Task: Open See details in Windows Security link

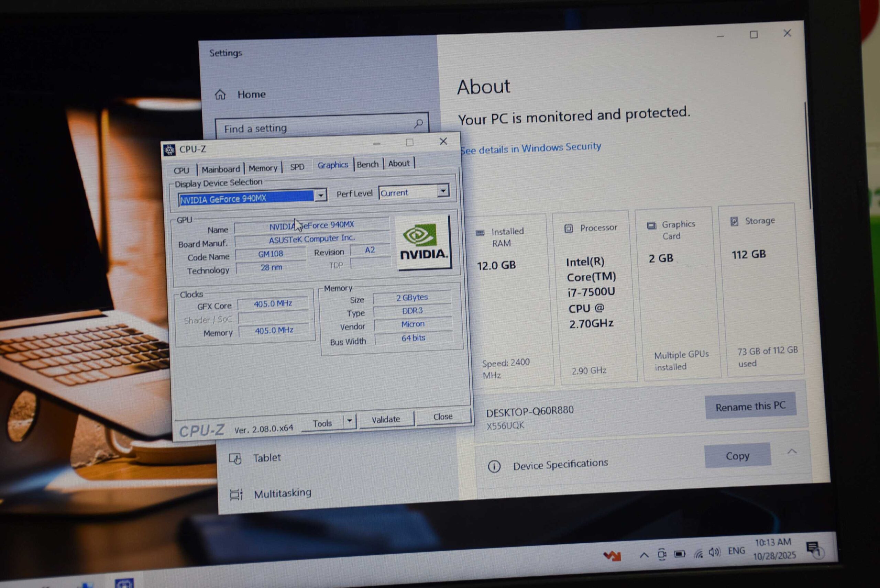Action: coord(530,148)
